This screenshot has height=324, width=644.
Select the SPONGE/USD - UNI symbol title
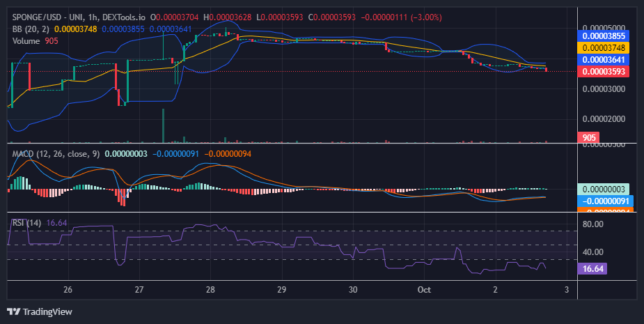(x=48, y=17)
